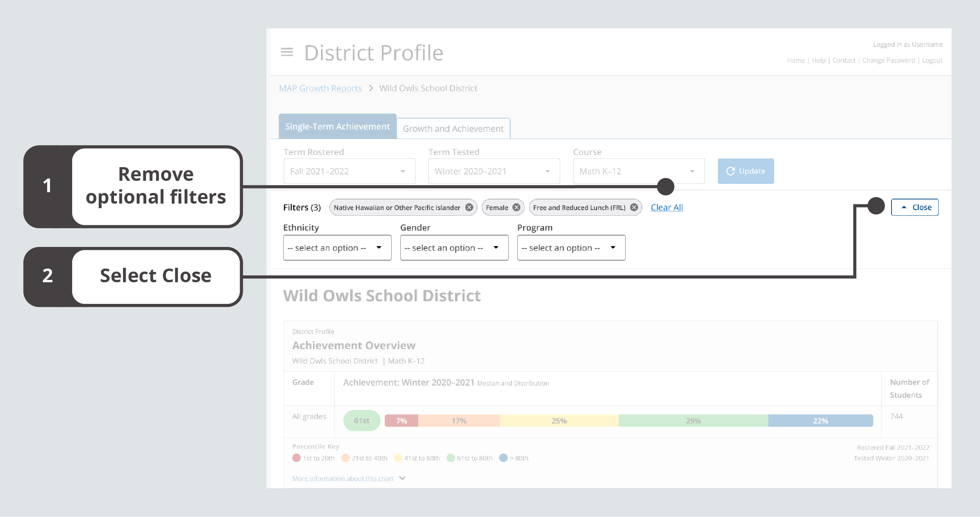Open the hamburger navigation menu
The height and width of the screenshot is (517, 980).
(286, 52)
